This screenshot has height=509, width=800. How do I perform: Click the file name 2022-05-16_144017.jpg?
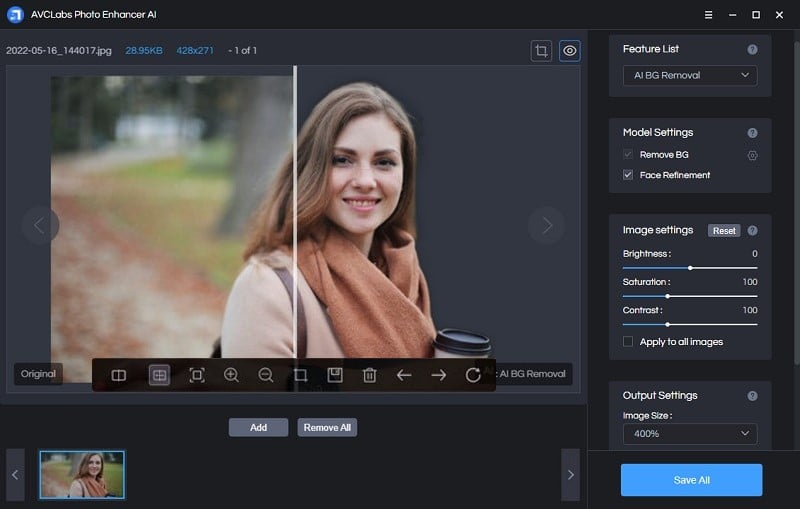click(x=59, y=50)
